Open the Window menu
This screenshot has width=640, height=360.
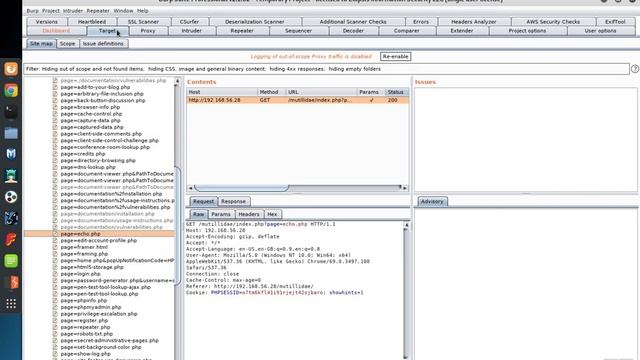tap(123, 11)
